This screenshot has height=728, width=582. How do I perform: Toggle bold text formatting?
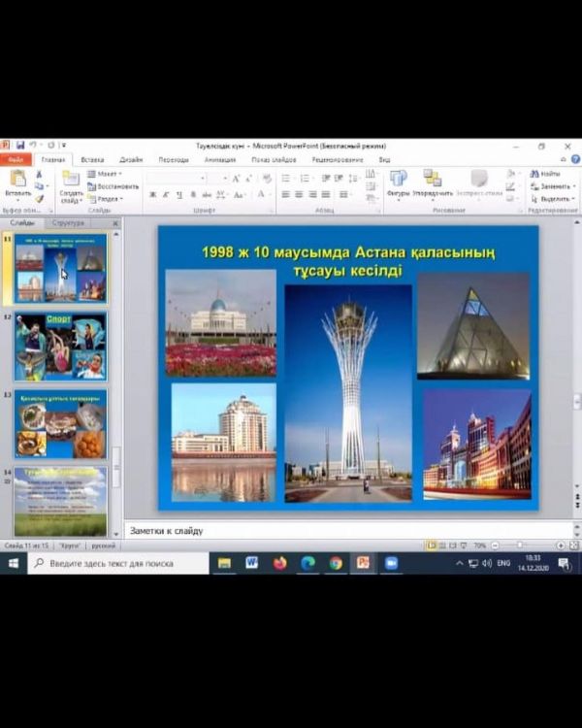[152, 195]
